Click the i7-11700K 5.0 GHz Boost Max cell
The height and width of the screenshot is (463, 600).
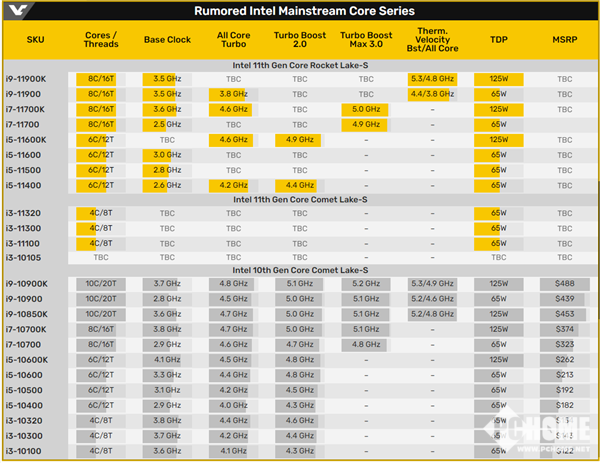366,109
